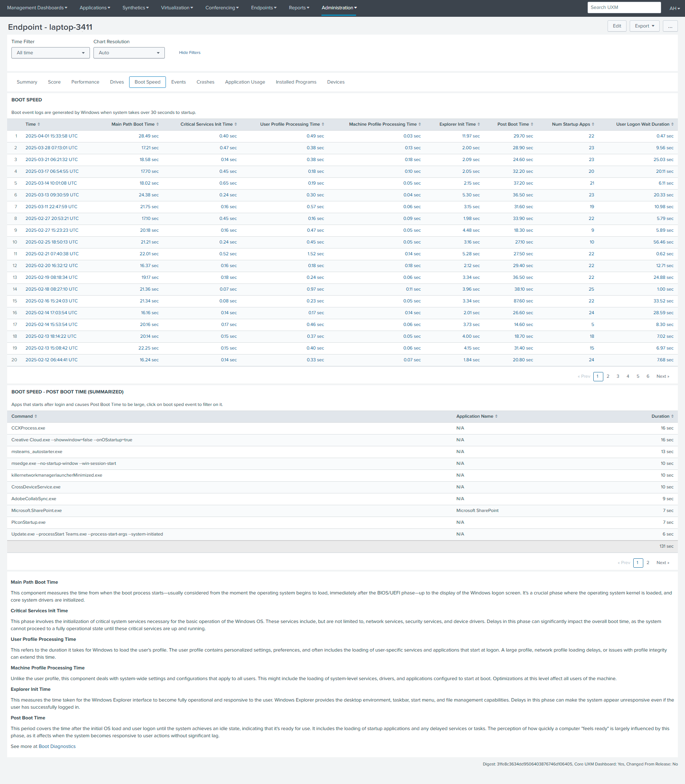Go to page 2 of Boot Speed table
Image resolution: width=685 pixels, height=784 pixels.
click(608, 376)
